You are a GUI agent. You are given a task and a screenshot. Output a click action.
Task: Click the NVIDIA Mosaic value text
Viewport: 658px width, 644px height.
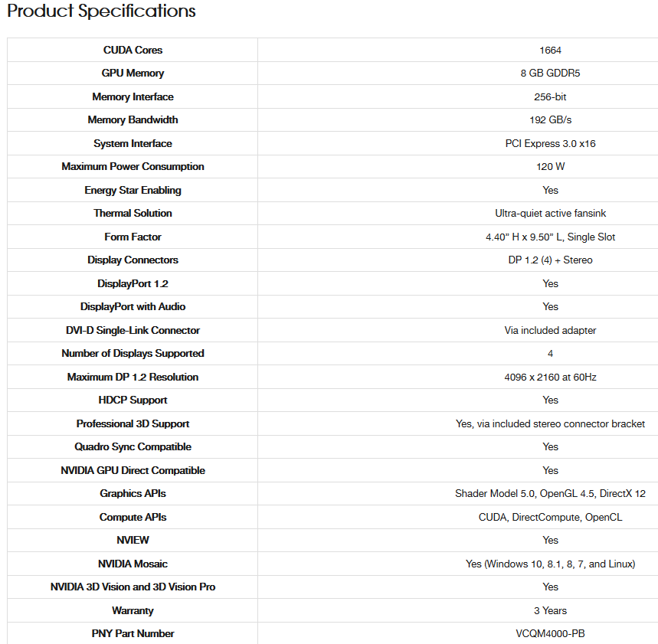[x=550, y=564]
